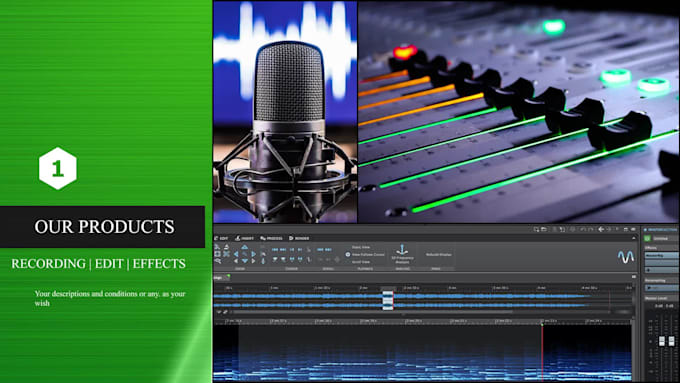Screen dimensions: 680x383
Task: Select the View Follows Cursor radio option
Action: click(x=365, y=255)
